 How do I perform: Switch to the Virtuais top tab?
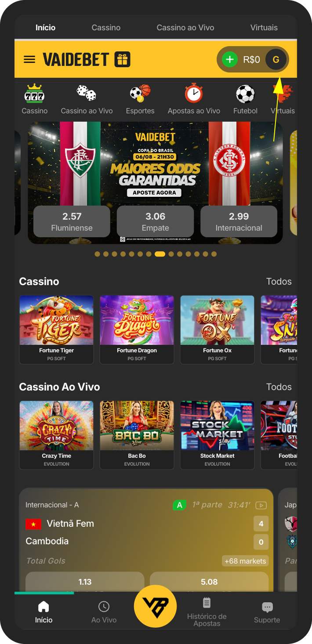[264, 27]
